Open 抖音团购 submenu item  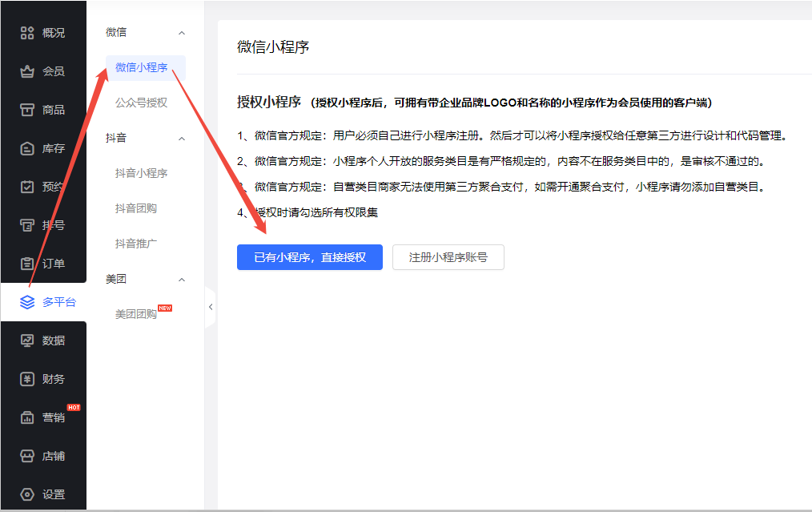point(135,208)
